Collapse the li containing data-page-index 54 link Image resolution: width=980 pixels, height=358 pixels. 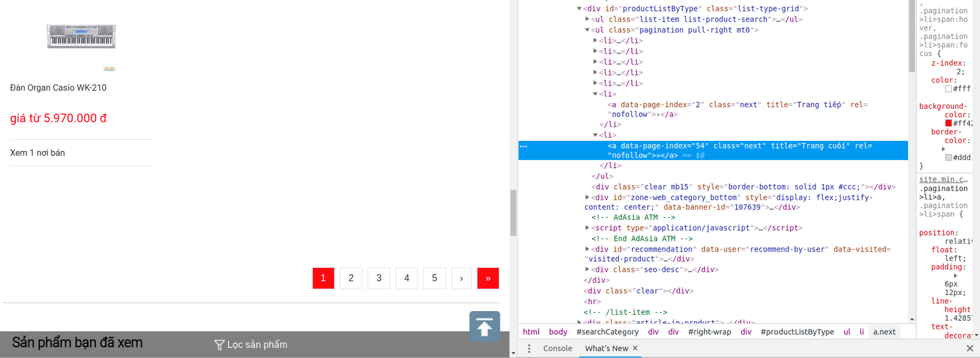point(595,135)
